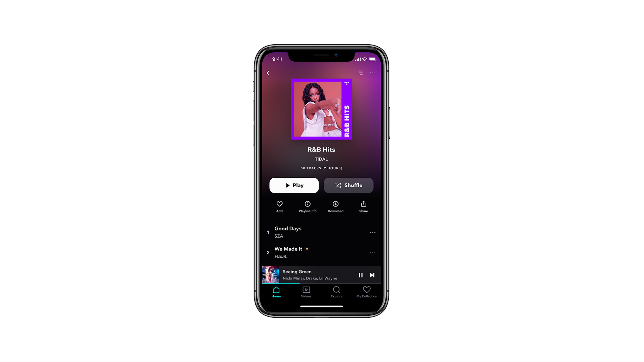The image size is (644, 362).
Task: Navigate to Home tab
Action: pyautogui.click(x=276, y=292)
